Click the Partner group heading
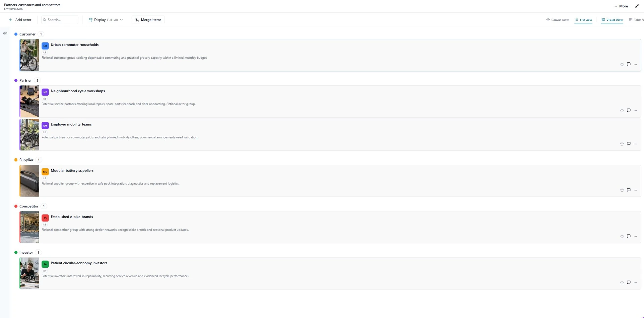644x318 pixels. tap(25, 80)
